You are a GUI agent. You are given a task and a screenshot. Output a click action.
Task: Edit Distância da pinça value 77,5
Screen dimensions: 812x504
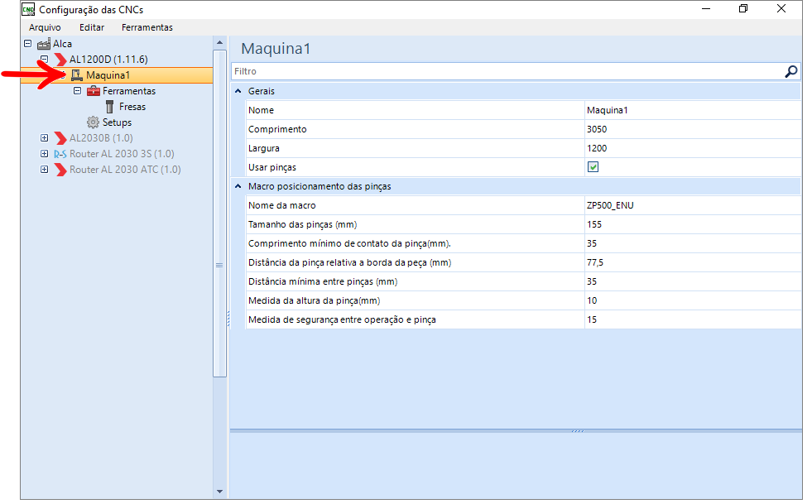693,262
